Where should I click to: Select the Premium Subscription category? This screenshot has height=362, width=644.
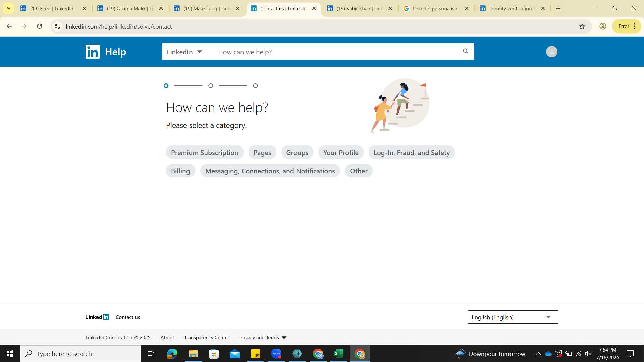[205, 153]
